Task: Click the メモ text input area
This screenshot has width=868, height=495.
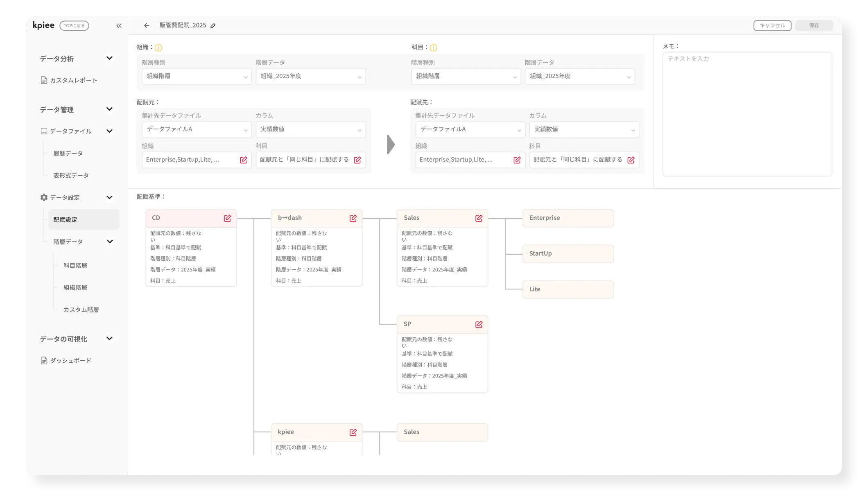Action: (x=747, y=115)
